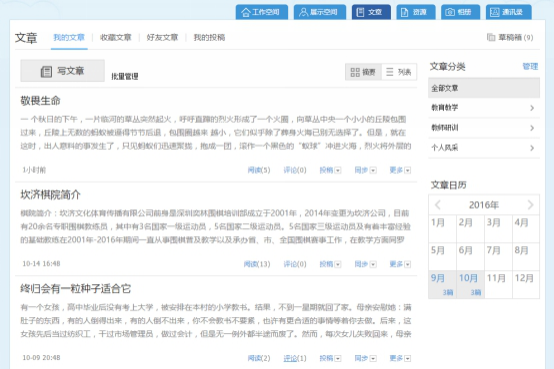Select 9月 in the article calendar

tap(442, 285)
